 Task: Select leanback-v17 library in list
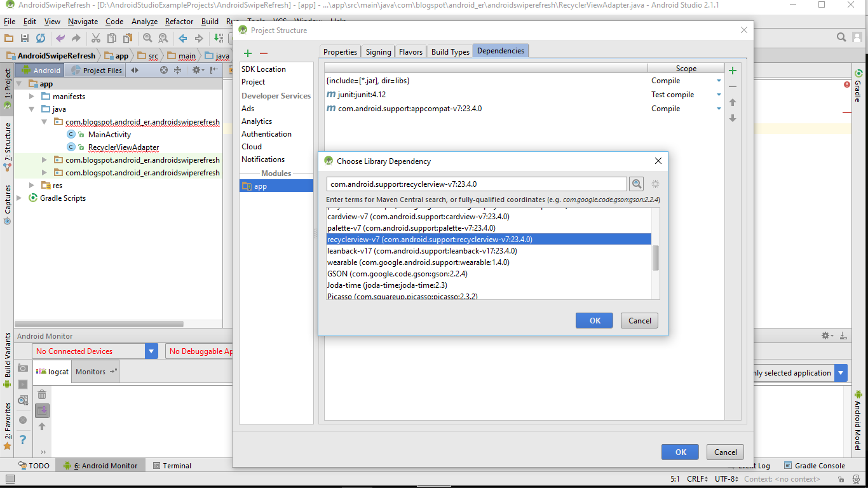click(489, 251)
